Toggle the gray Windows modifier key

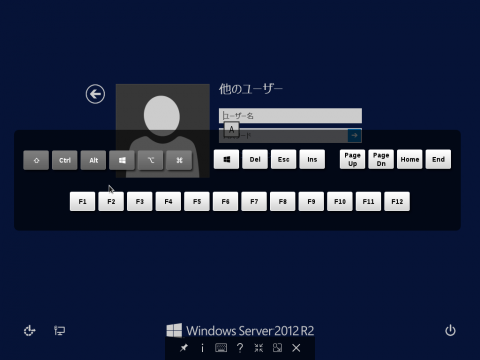tap(122, 160)
